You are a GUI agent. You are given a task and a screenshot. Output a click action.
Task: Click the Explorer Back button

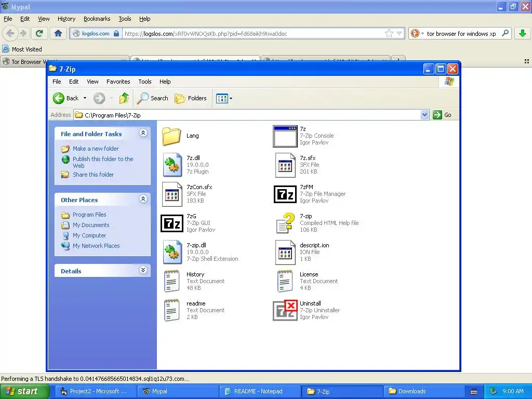(66, 98)
